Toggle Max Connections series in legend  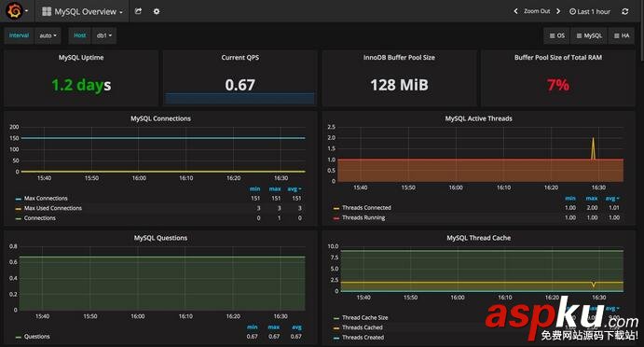point(46,198)
